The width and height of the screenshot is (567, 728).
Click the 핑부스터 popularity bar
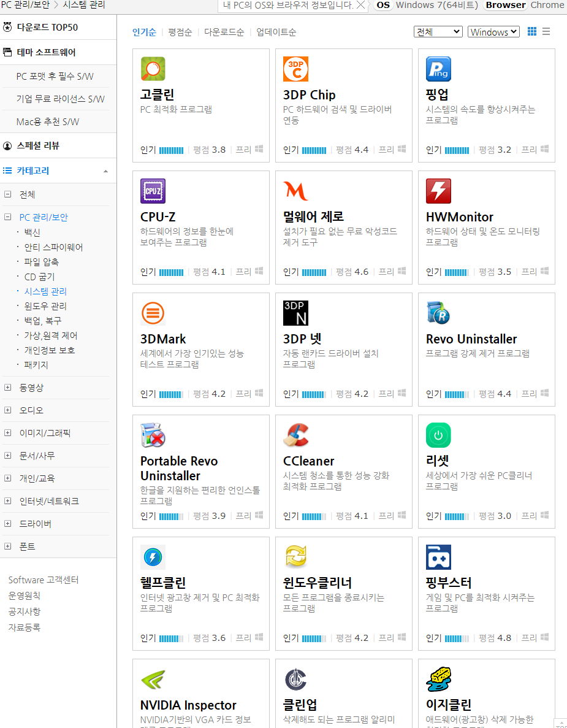pos(457,639)
